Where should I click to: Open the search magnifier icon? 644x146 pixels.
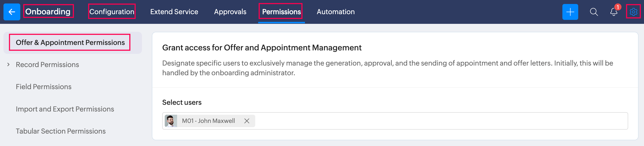click(594, 12)
